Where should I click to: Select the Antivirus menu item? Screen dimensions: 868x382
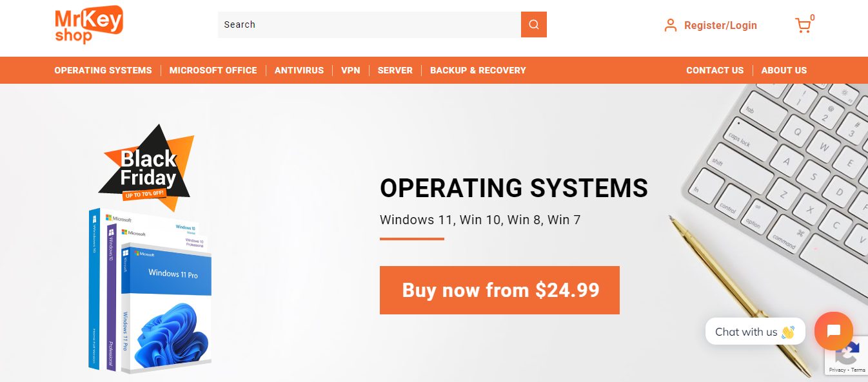pyautogui.click(x=299, y=70)
